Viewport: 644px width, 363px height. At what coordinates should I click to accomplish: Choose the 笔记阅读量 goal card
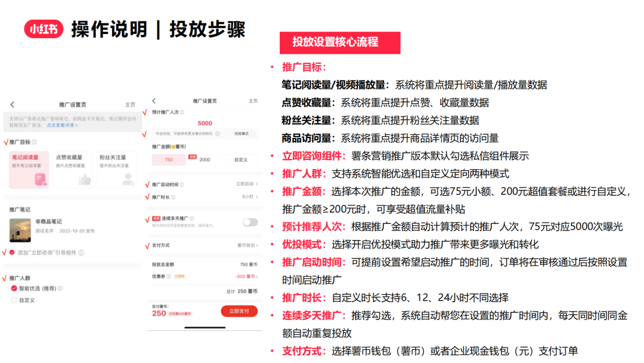click(x=29, y=170)
